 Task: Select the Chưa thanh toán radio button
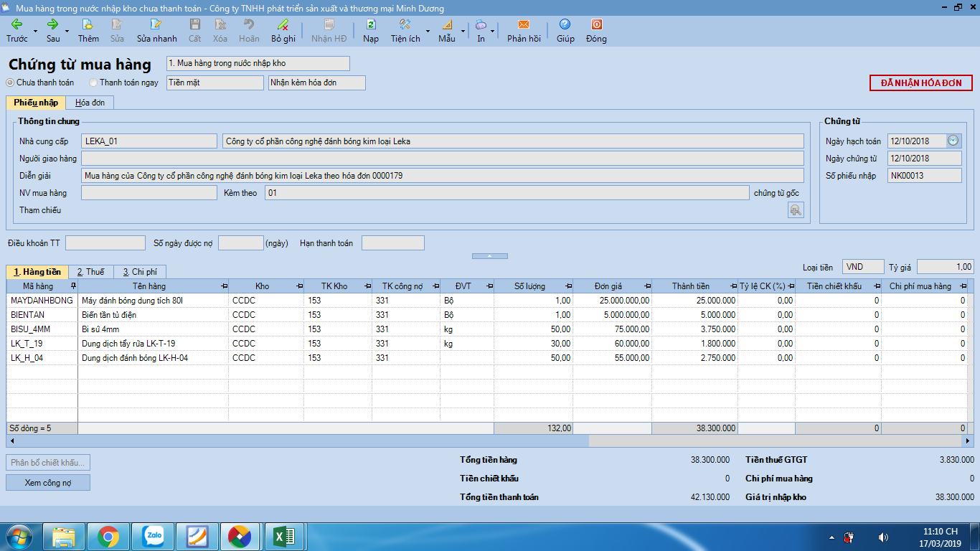click(x=10, y=83)
